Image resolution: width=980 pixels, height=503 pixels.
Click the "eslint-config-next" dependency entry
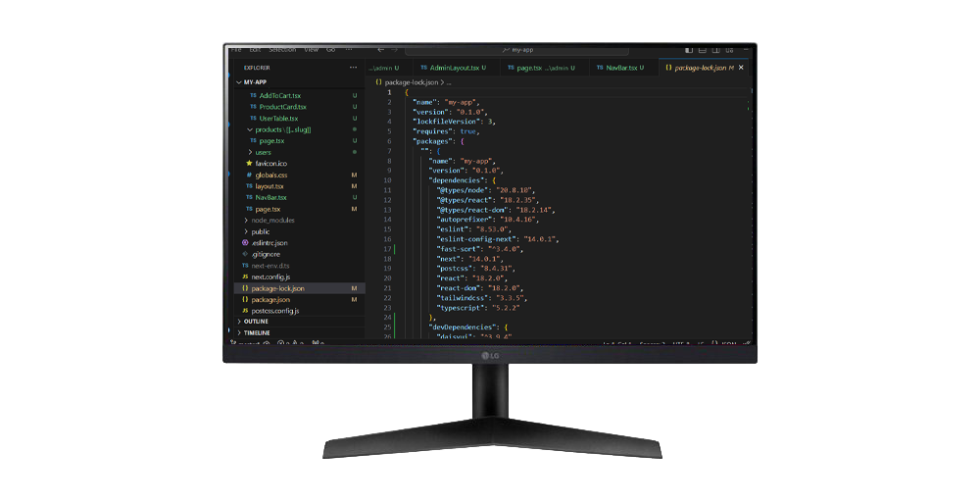(x=498, y=239)
